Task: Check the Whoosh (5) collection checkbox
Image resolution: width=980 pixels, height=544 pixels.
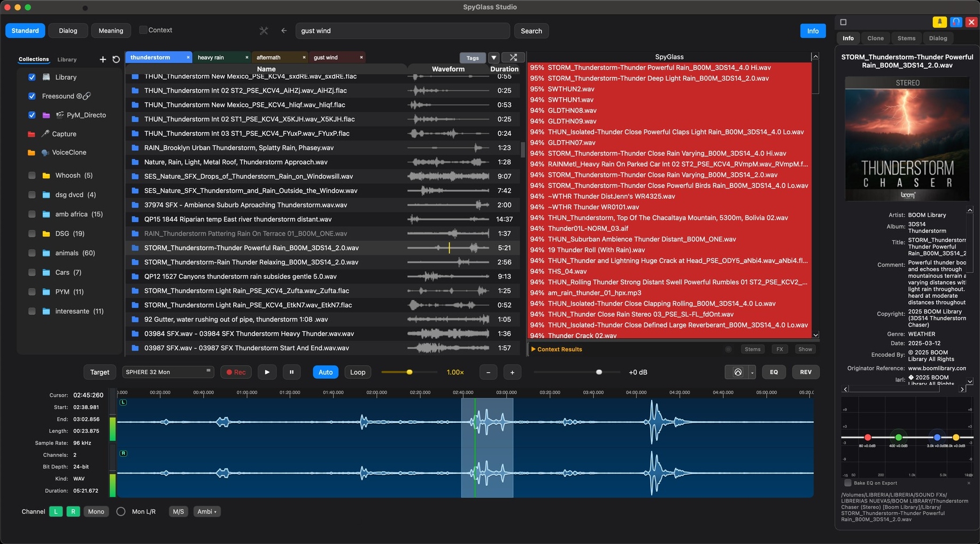Action: pos(32,175)
